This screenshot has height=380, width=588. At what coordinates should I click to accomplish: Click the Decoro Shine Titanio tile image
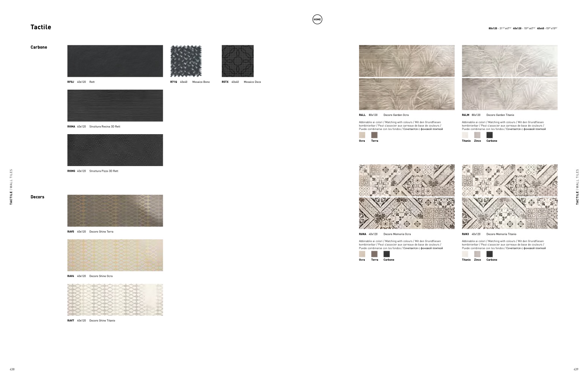(x=115, y=300)
